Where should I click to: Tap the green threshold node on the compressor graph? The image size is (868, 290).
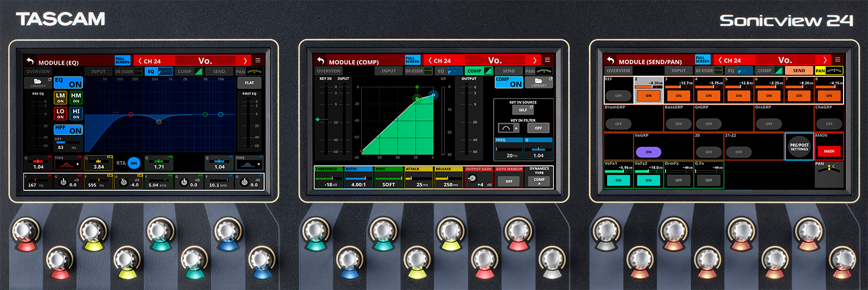tap(417, 98)
